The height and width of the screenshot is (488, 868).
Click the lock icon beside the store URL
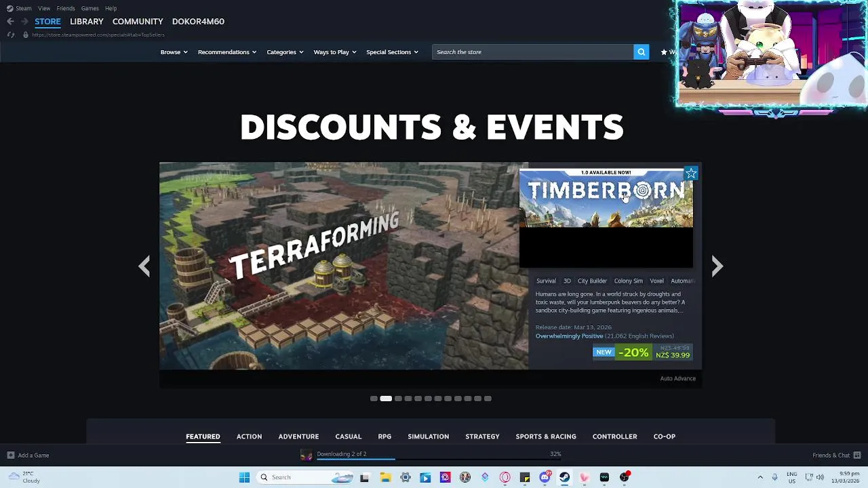click(x=25, y=35)
